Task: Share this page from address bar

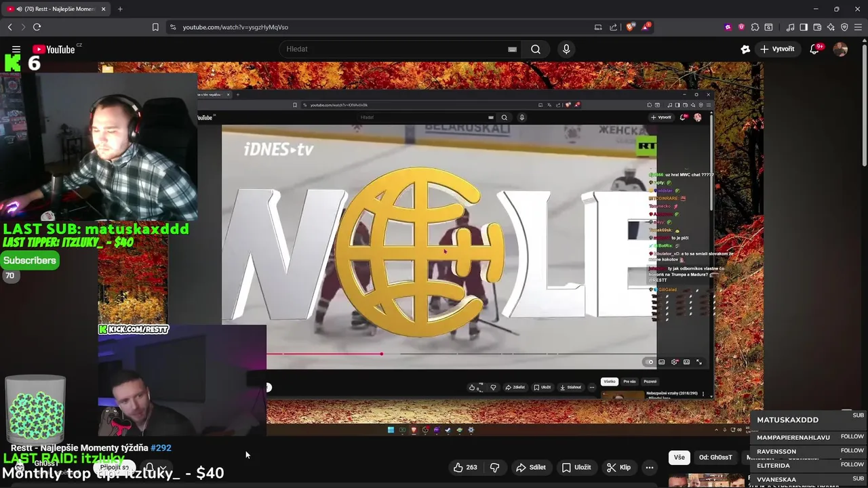Action: tap(614, 27)
